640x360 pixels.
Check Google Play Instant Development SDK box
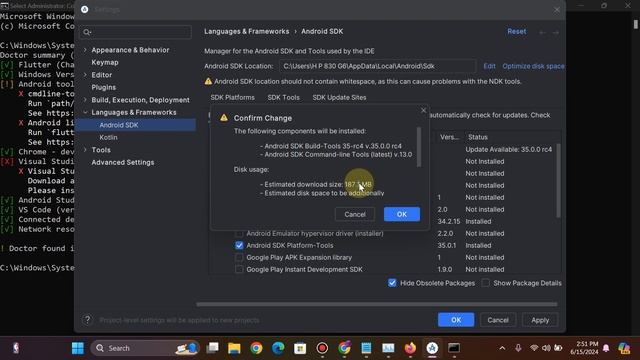pos(239,269)
